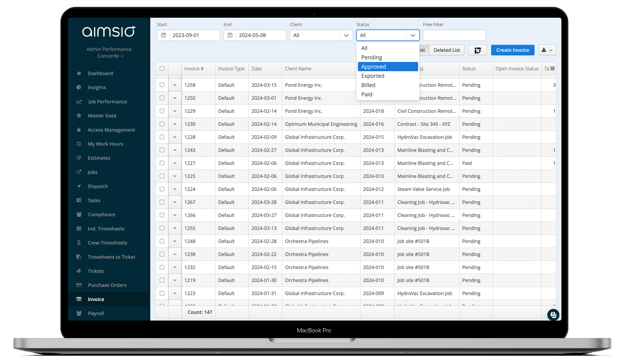Screen dimensions: 624x364
Task: Open Payroll from the sidebar
Action: click(96, 313)
